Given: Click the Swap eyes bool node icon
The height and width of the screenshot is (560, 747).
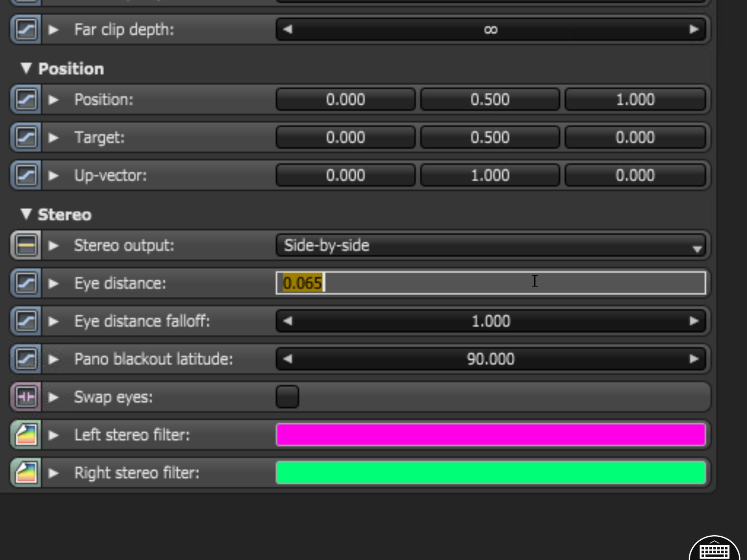Looking at the screenshot, I should point(26,397).
